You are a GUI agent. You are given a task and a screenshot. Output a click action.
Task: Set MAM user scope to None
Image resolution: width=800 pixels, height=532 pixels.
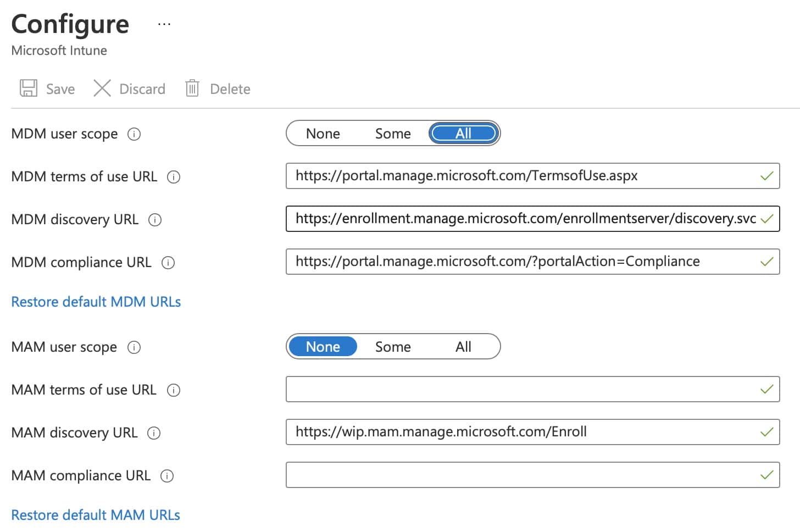[x=323, y=347]
